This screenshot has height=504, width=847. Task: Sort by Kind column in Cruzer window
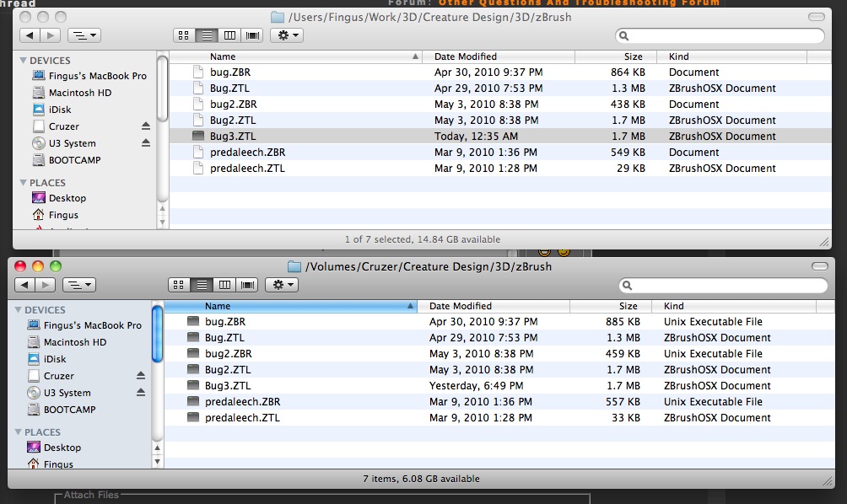(734, 306)
